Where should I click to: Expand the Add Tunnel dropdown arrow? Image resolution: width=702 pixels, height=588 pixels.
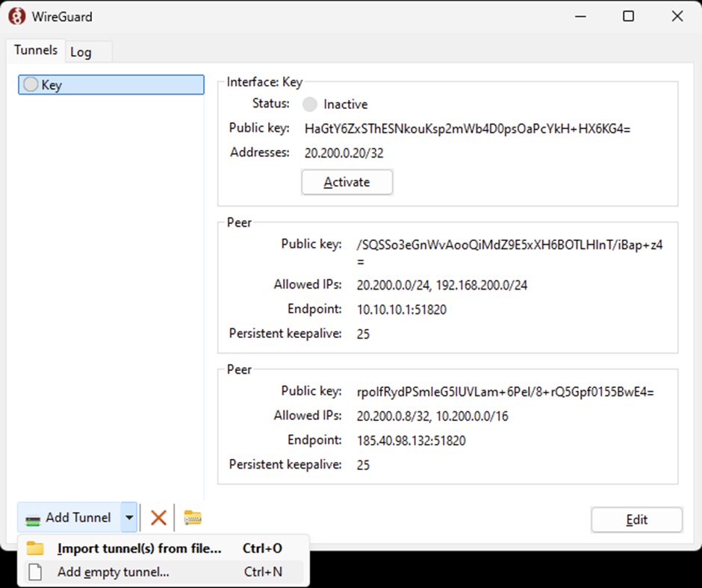[x=129, y=517]
